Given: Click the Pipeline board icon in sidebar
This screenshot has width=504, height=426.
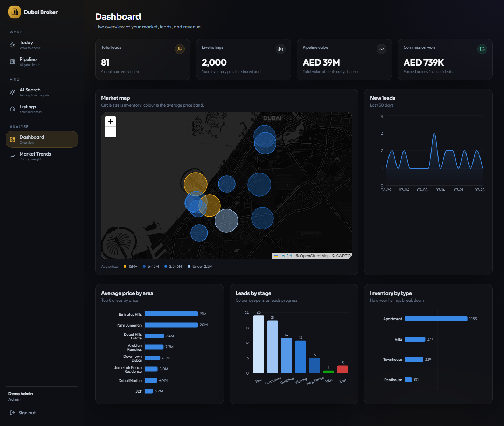Looking at the screenshot, I should click(x=13, y=62).
